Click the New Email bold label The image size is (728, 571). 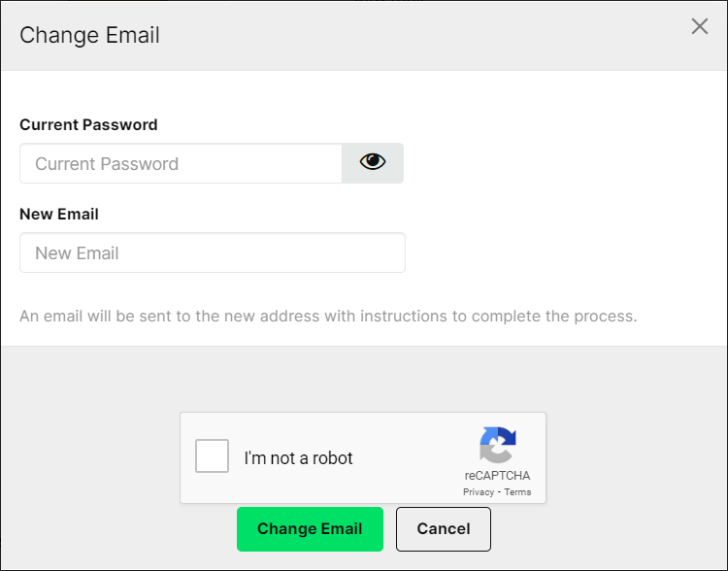pyautogui.click(x=59, y=215)
